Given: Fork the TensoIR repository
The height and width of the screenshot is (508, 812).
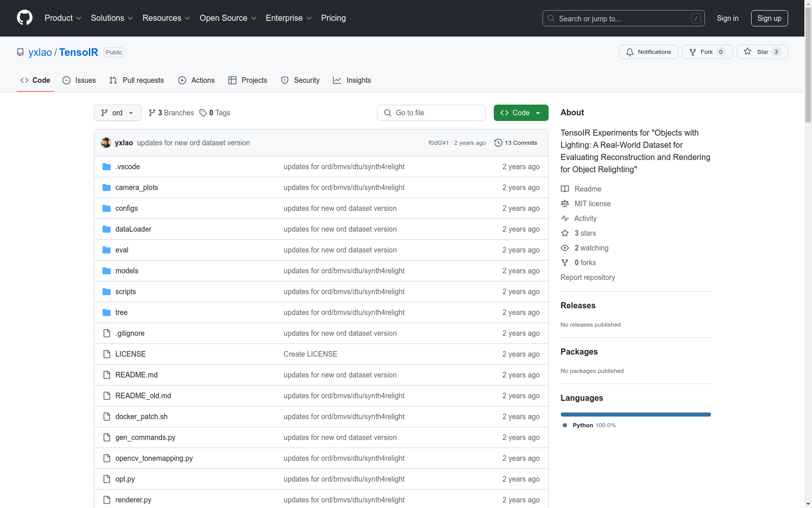Looking at the screenshot, I should point(707,52).
